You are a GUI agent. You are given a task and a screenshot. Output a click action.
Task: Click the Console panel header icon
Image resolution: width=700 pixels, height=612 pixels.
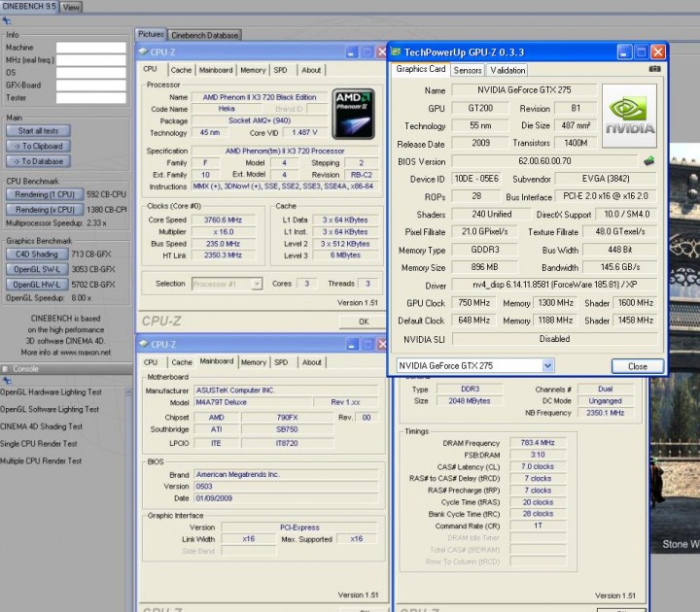(x=6, y=369)
